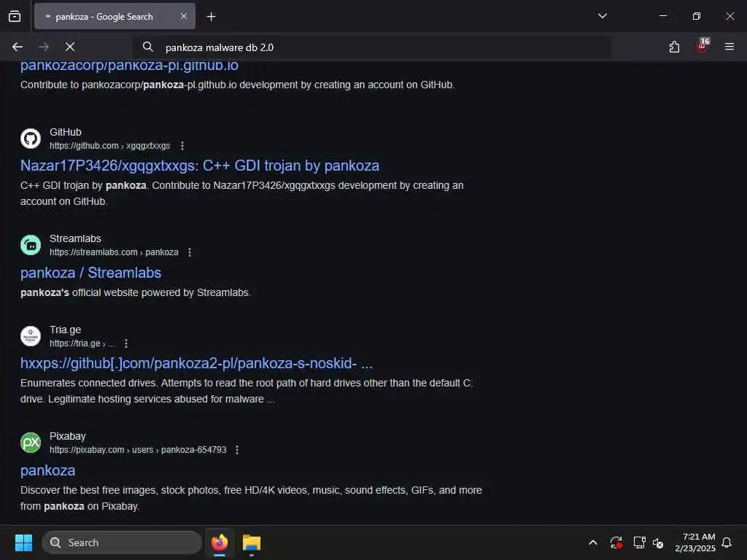This screenshot has width=747, height=560.
Task: Click the update sync tray icon
Action: tap(616, 542)
